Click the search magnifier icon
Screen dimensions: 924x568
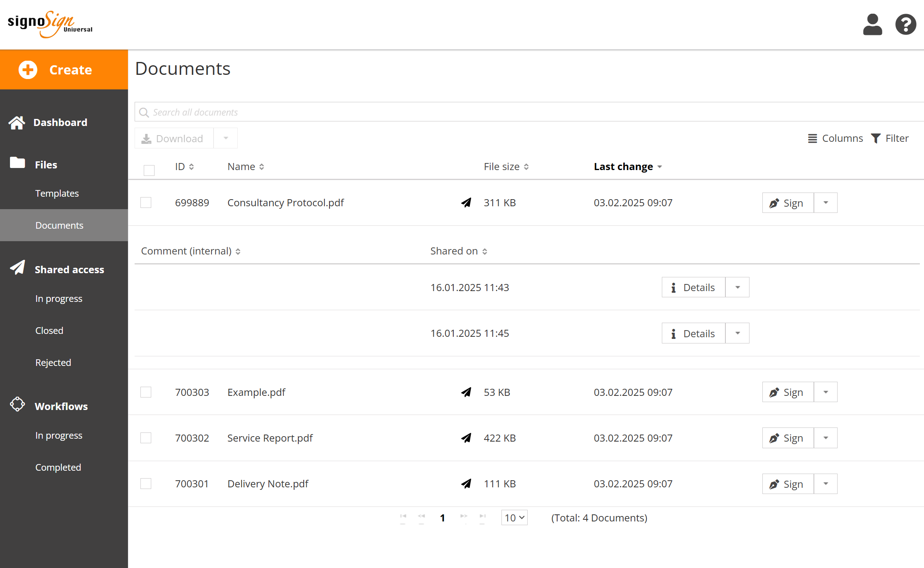click(x=144, y=113)
